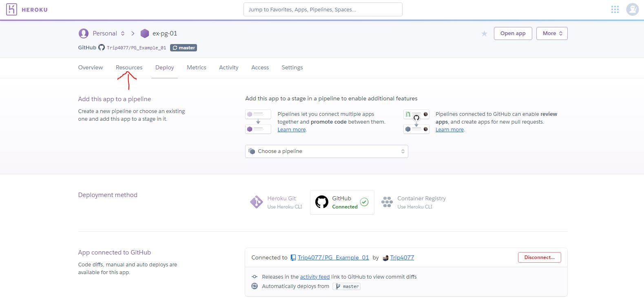Switch to the Overview tab
644x308 pixels.
91,68
